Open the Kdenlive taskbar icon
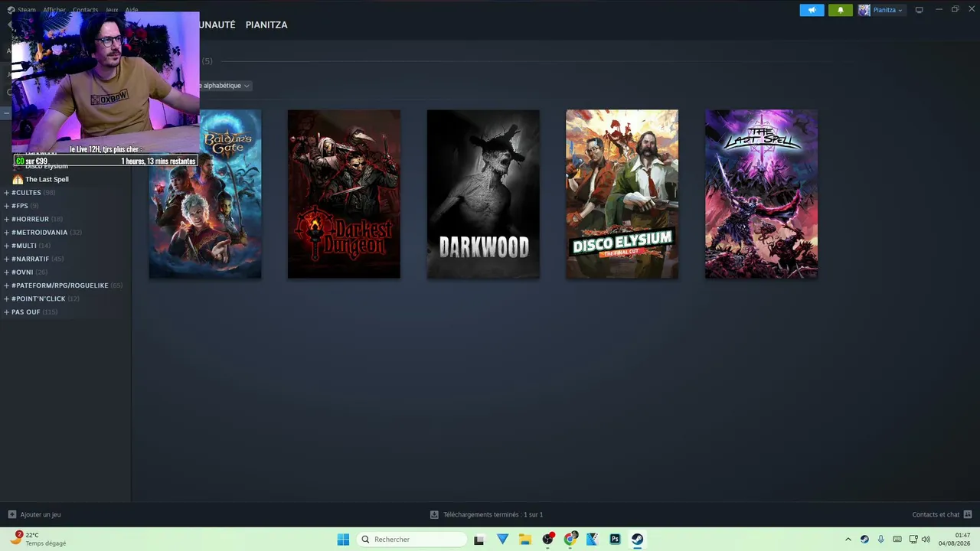Image resolution: width=980 pixels, height=551 pixels. (593, 540)
